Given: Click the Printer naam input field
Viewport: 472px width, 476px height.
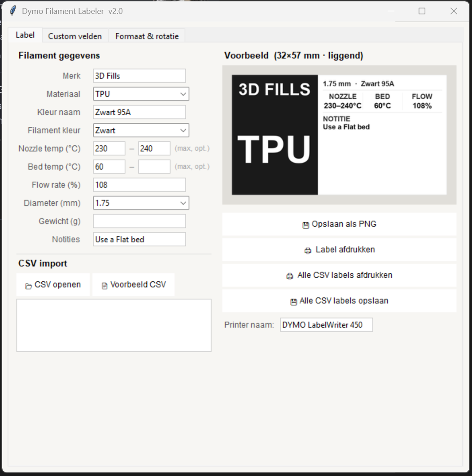Looking at the screenshot, I should [x=326, y=325].
